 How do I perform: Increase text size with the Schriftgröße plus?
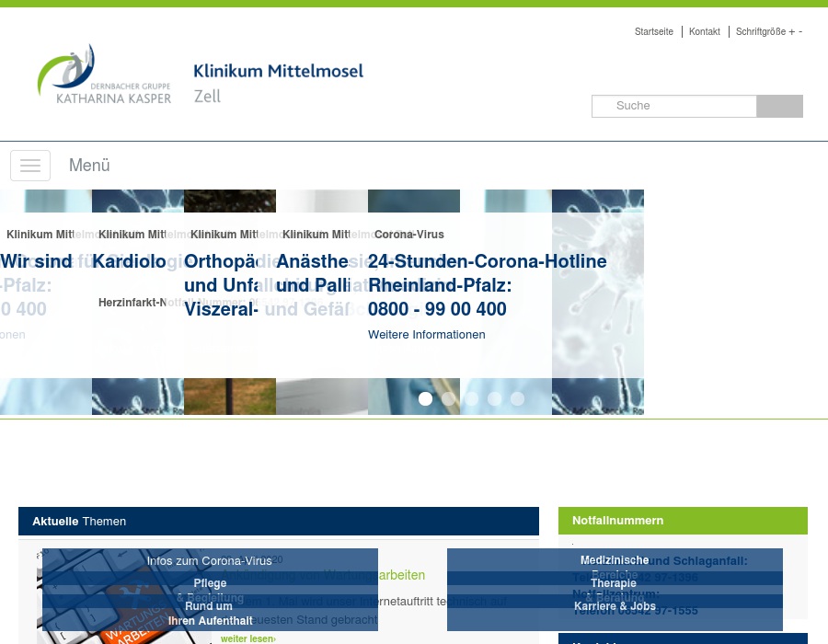791,31
